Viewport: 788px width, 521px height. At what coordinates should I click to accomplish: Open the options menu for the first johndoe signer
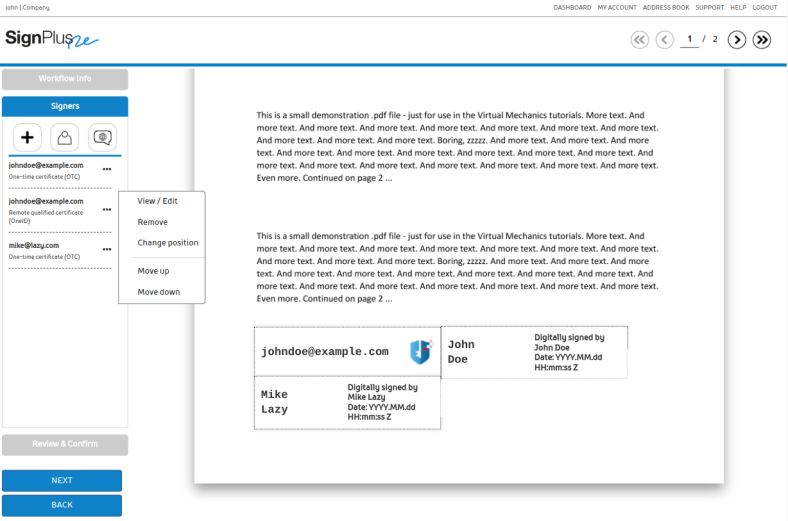(106, 168)
